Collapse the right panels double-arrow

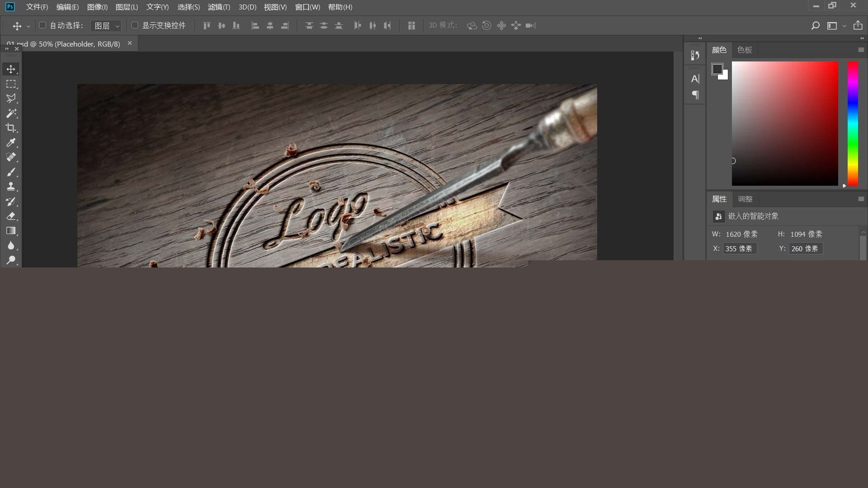(x=862, y=38)
